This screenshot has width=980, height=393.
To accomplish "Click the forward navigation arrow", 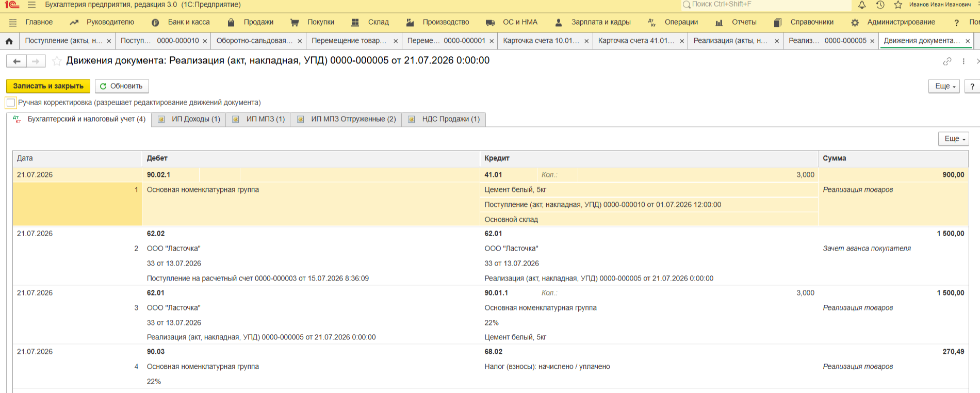I will 36,61.
